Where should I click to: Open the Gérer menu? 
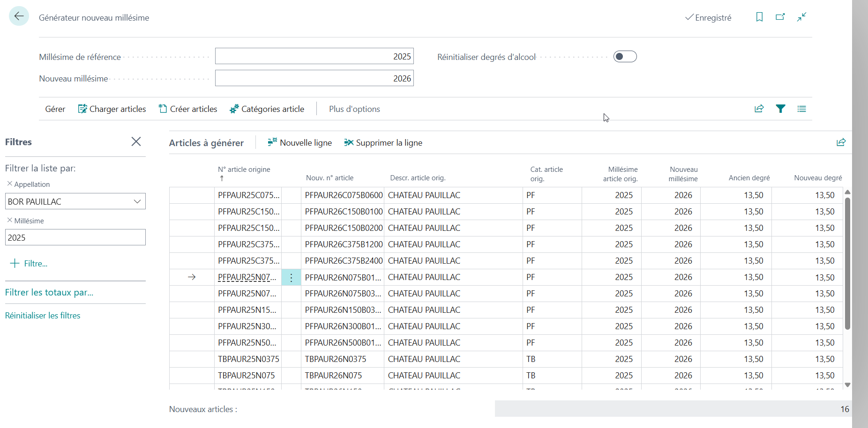(55, 109)
